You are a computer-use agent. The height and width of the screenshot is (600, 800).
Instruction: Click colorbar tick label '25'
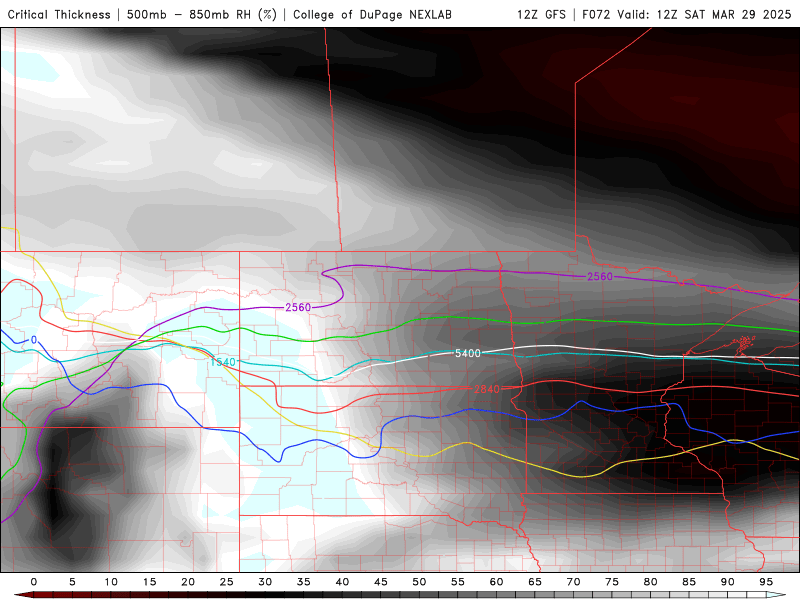pos(227,582)
